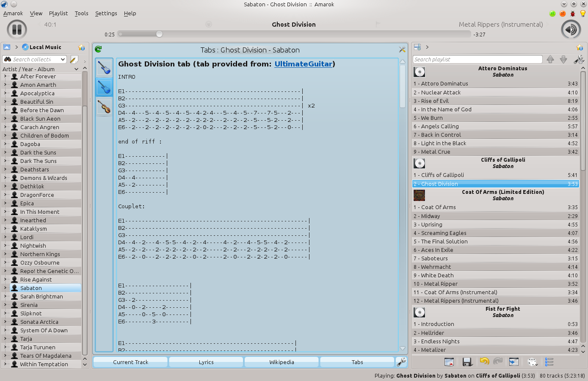The image size is (588, 381).
Task: Expand the Nightwish artist node
Action: point(5,246)
